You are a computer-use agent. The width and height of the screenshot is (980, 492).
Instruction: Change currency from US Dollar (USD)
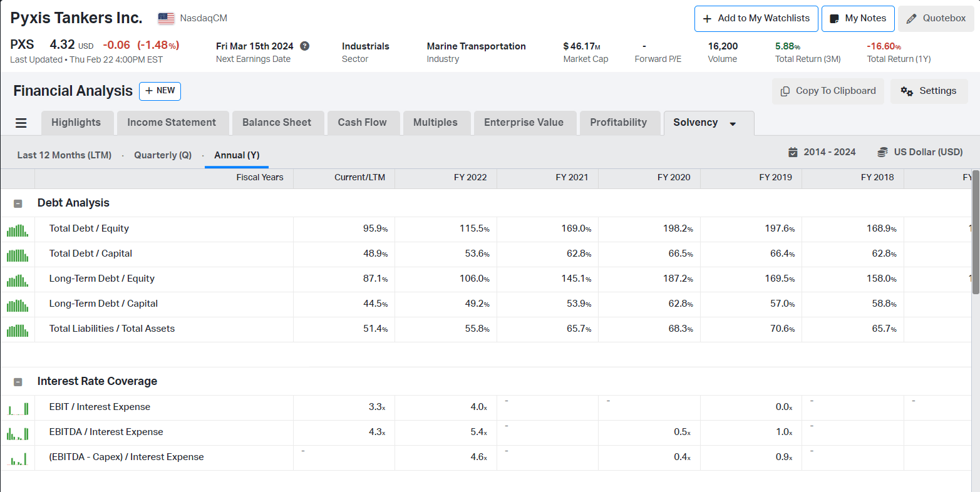click(920, 152)
